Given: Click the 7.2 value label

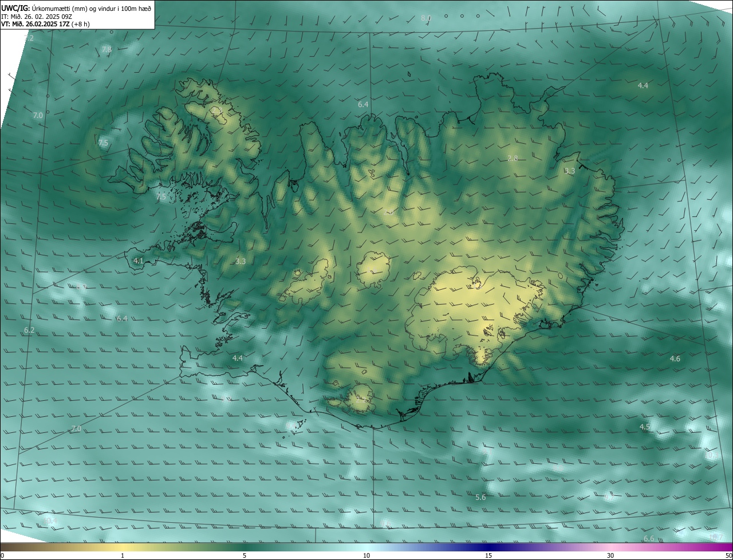Looking at the screenshot, I should coord(29,38).
